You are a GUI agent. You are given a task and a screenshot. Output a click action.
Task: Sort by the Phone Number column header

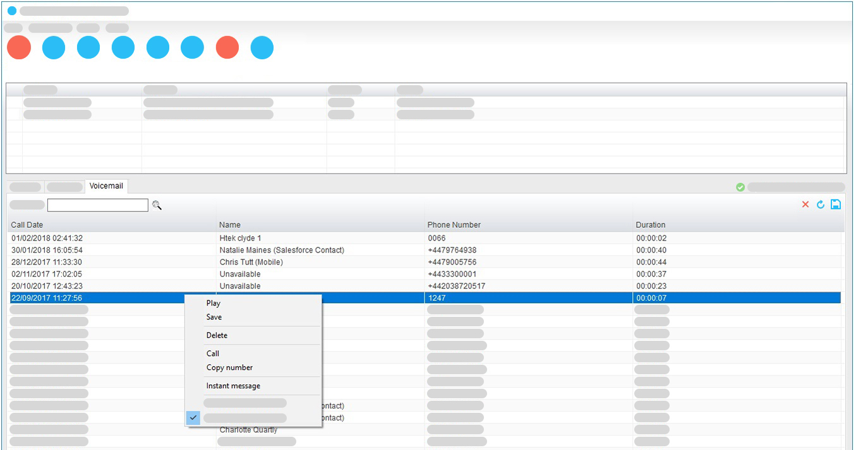[454, 225]
